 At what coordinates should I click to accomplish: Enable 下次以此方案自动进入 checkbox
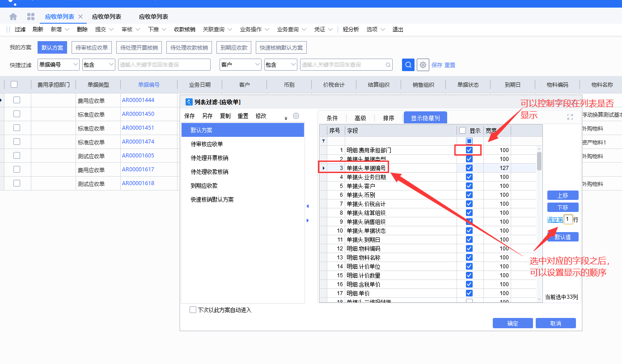(x=193, y=310)
